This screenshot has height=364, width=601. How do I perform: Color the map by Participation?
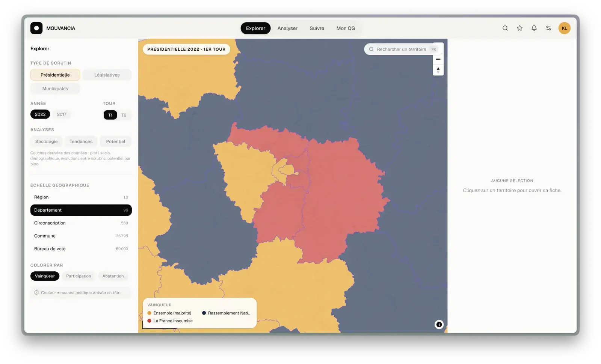pos(79,276)
